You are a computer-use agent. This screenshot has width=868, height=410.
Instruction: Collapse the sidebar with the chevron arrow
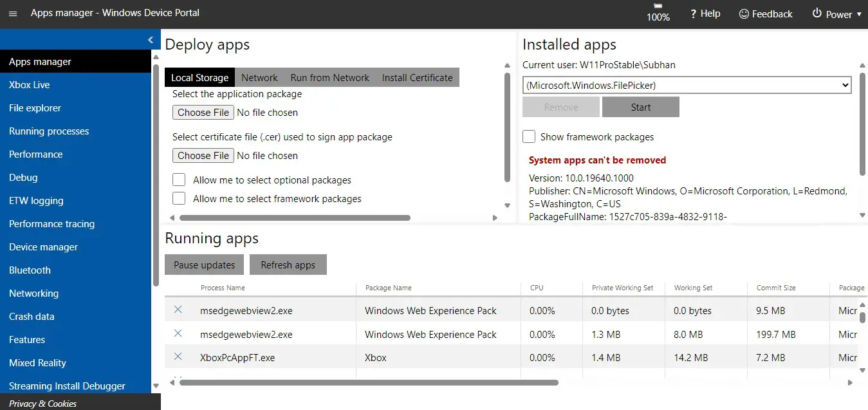[151, 40]
